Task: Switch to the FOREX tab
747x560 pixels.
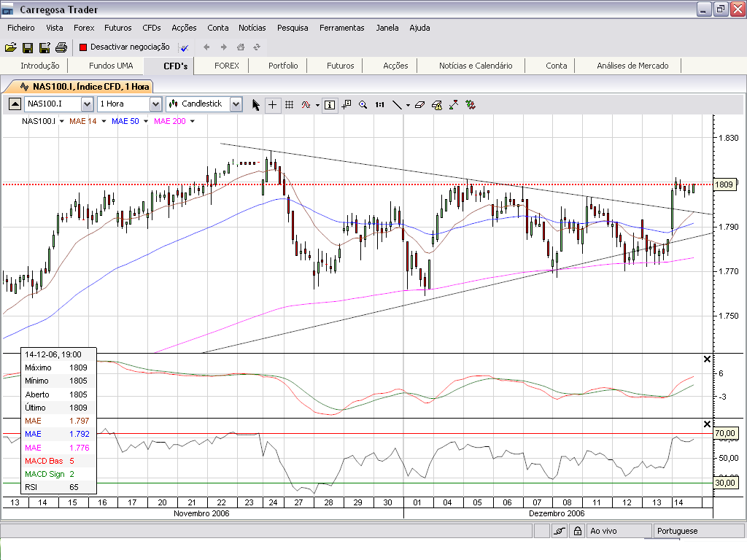Action: [227, 66]
